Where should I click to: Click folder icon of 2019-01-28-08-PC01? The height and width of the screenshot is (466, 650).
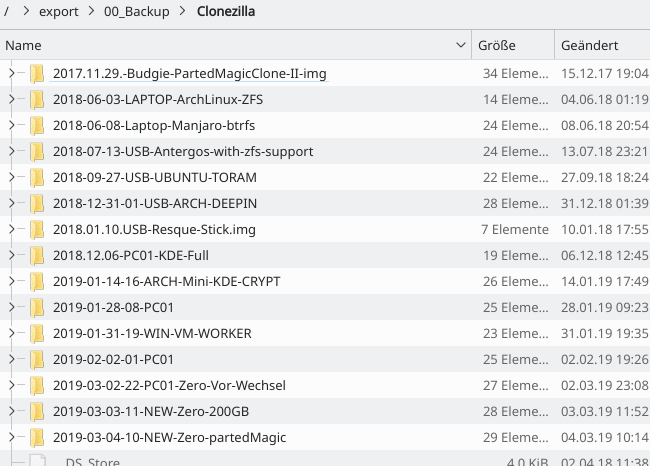38,308
